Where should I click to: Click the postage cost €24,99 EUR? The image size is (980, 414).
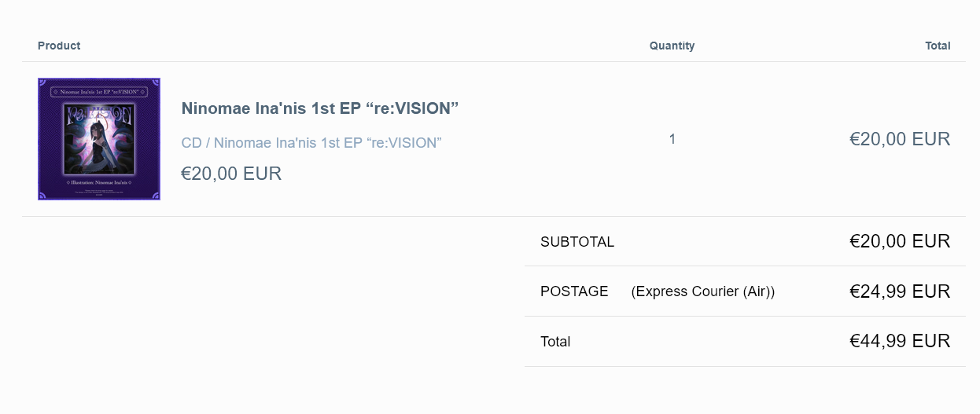pos(900,291)
